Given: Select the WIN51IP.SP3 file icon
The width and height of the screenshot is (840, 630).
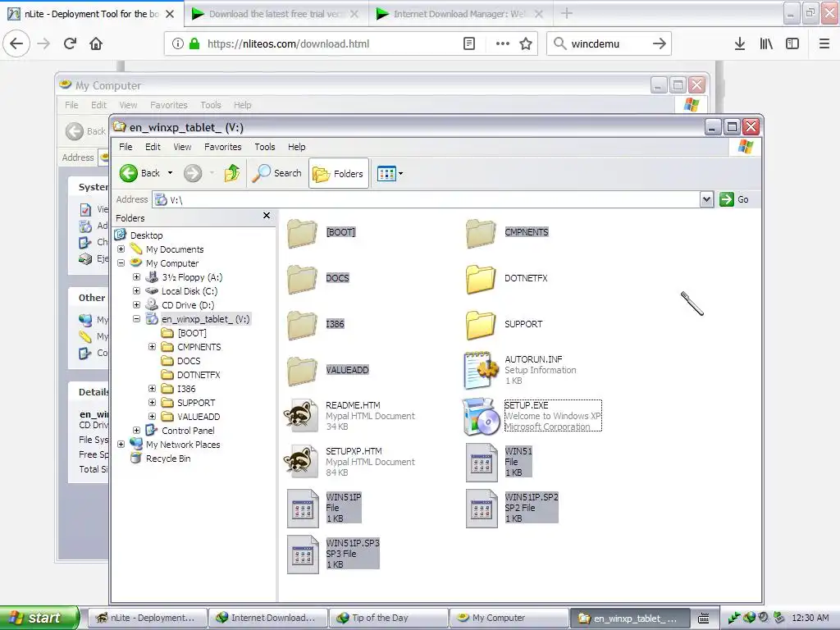Looking at the screenshot, I should [303, 555].
